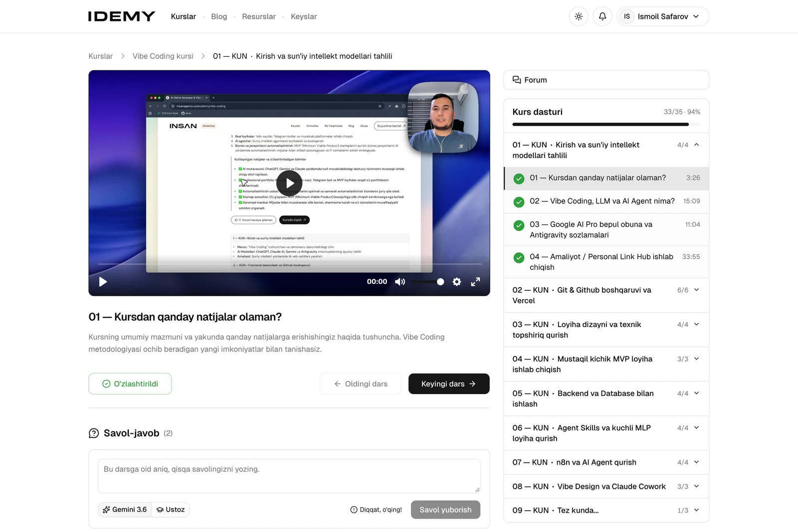Click the Savol yuborish button
Image resolution: width=798 pixels, height=532 pixels.
(x=445, y=510)
